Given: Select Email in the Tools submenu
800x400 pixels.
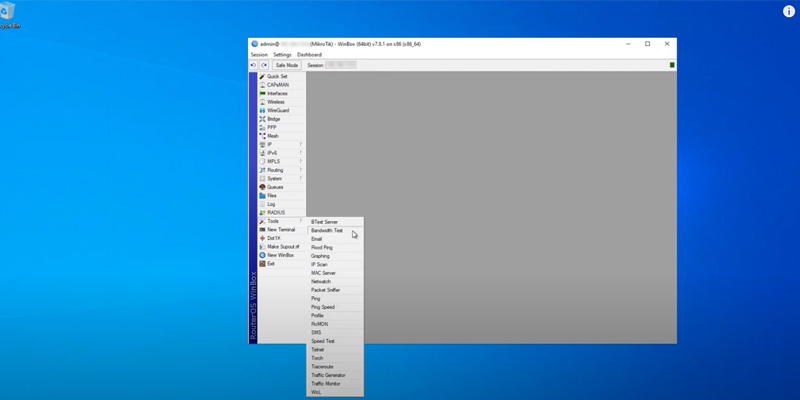Looking at the screenshot, I should (335, 239).
